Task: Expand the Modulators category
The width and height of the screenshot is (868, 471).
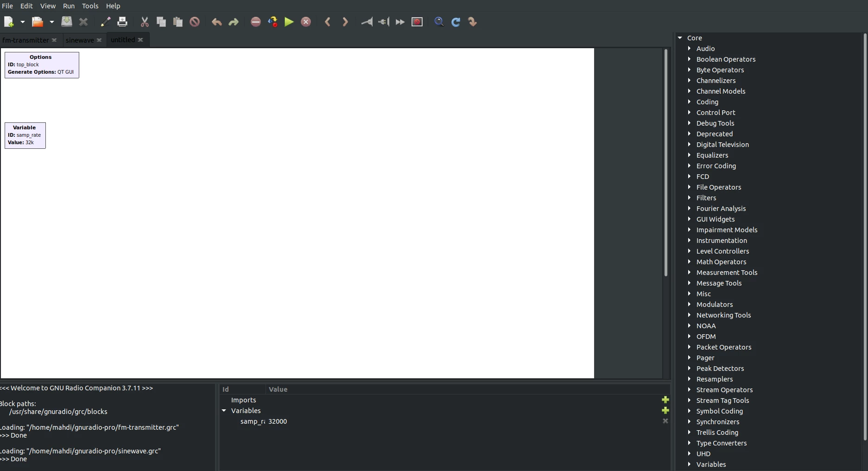Action: 689,305
